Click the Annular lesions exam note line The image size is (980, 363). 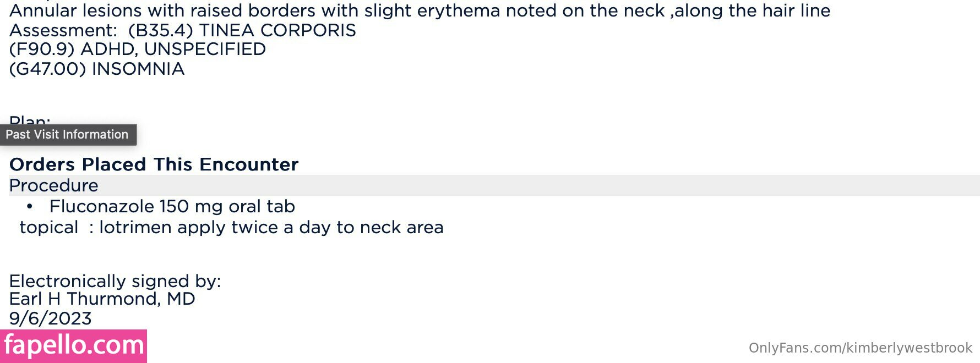[420, 10]
